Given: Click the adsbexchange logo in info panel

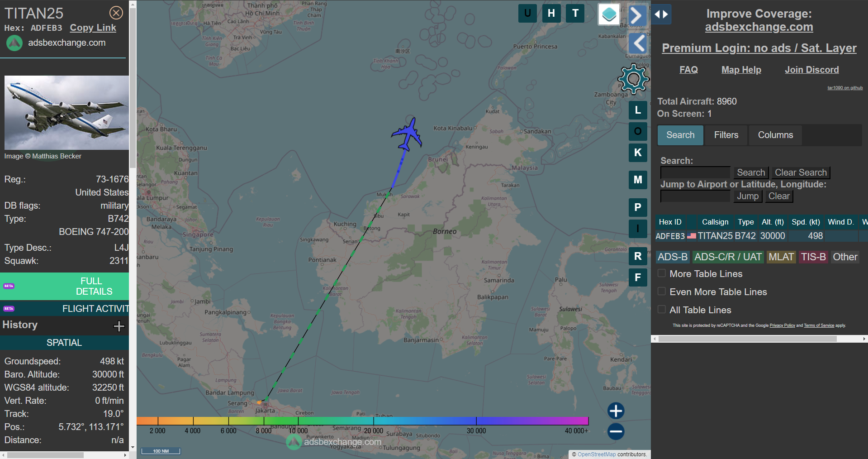Looking at the screenshot, I should coord(14,43).
